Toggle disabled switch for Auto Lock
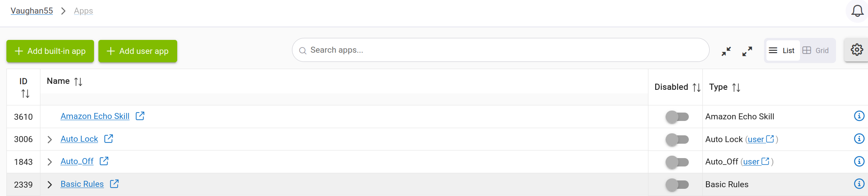 [x=677, y=139]
